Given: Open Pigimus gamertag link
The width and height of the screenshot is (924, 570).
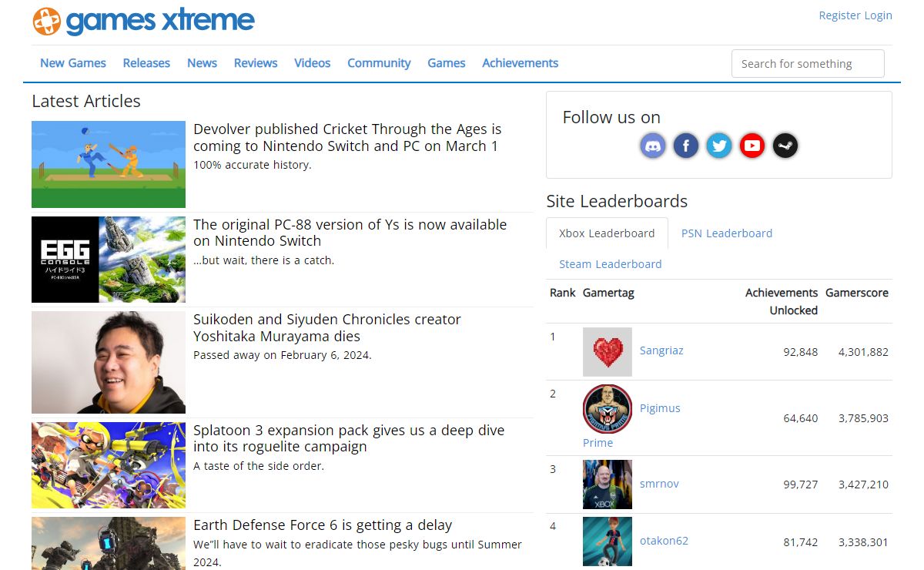Looking at the screenshot, I should pos(660,408).
